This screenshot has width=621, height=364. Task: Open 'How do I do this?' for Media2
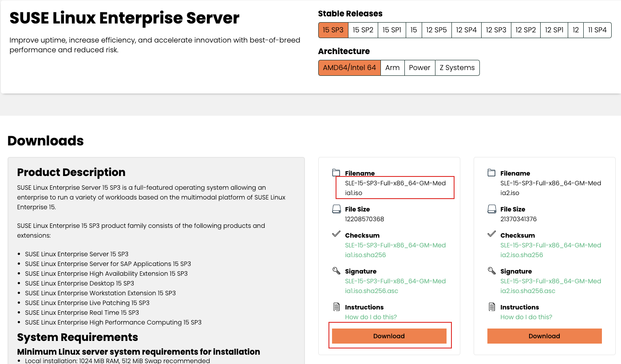click(x=526, y=317)
